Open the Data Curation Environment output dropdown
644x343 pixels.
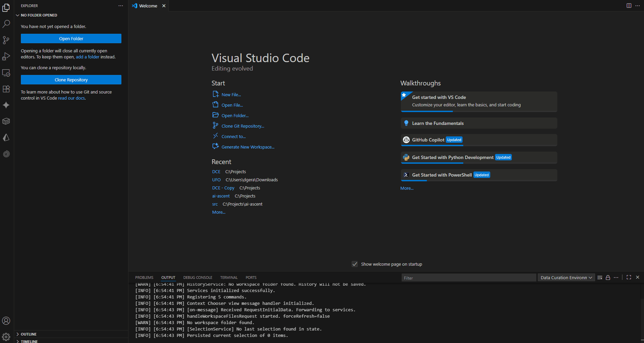coord(566,278)
